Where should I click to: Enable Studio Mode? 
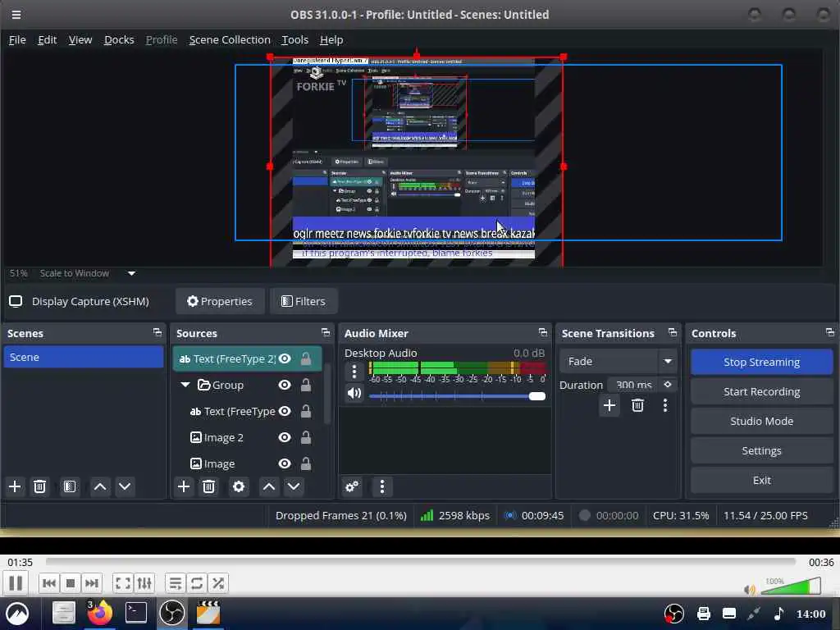coord(761,421)
